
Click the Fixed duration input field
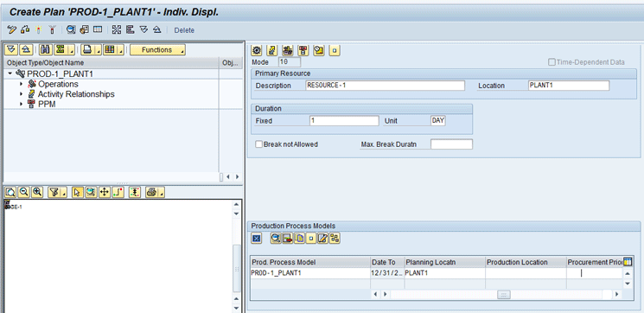(x=344, y=121)
